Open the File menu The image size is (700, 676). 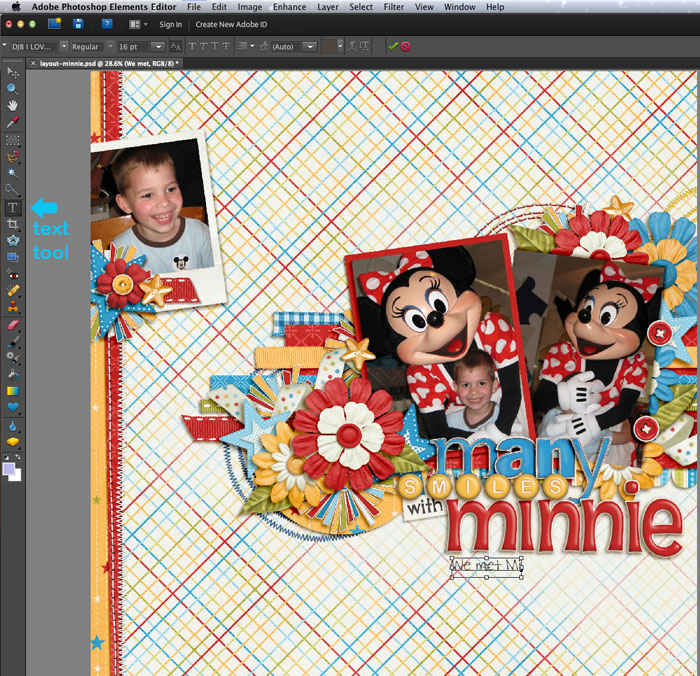coord(194,7)
